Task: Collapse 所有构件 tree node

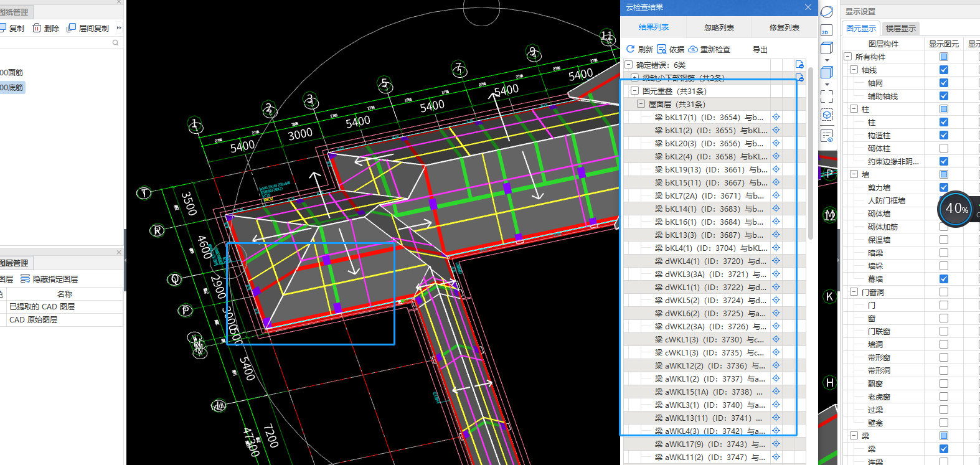Action: pyautogui.click(x=848, y=57)
